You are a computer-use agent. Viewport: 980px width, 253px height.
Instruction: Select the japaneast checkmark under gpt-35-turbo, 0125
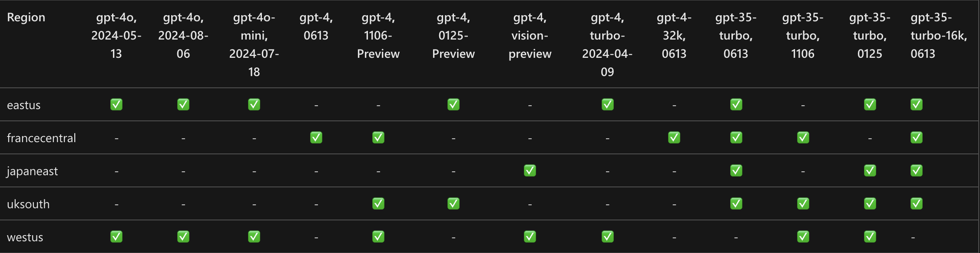(870, 171)
